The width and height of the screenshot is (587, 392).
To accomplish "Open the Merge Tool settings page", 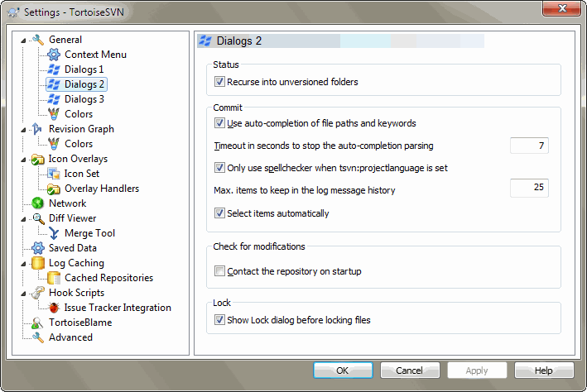I will click(x=90, y=233).
